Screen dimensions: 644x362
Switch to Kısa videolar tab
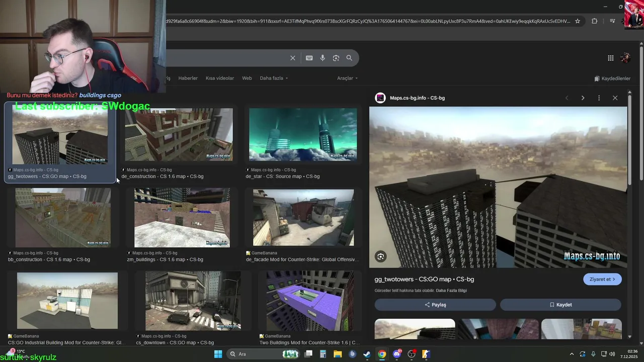[220, 78]
